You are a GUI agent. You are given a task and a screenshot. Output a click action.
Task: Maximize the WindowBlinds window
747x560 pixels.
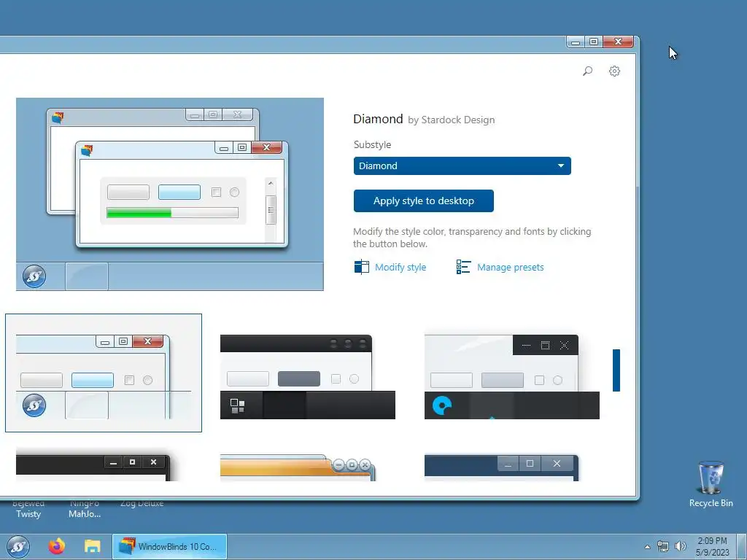click(594, 42)
